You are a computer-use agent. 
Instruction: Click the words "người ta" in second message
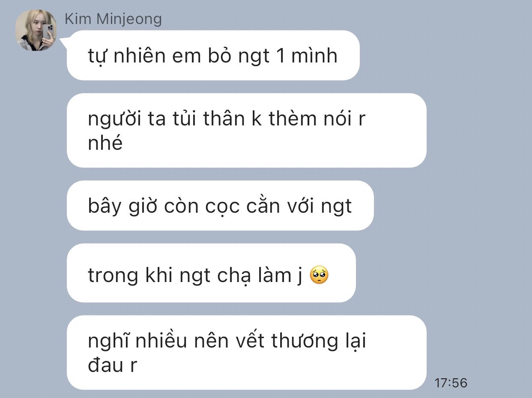click(x=124, y=119)
